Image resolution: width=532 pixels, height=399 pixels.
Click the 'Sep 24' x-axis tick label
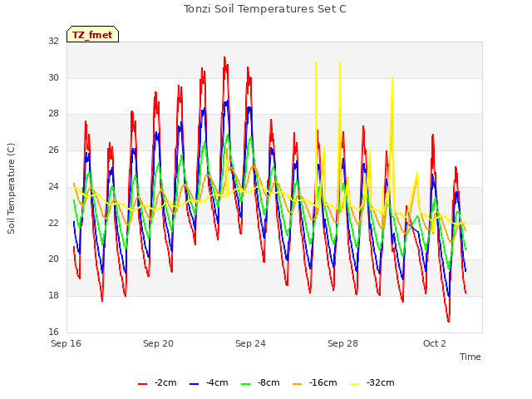tap(250, 343)
